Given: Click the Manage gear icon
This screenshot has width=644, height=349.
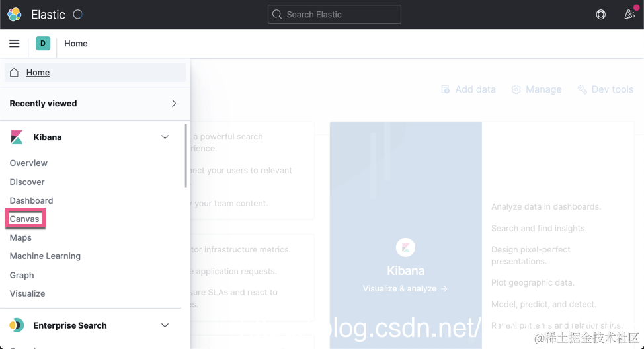Looking at the screenshot, I should (516, 89).
